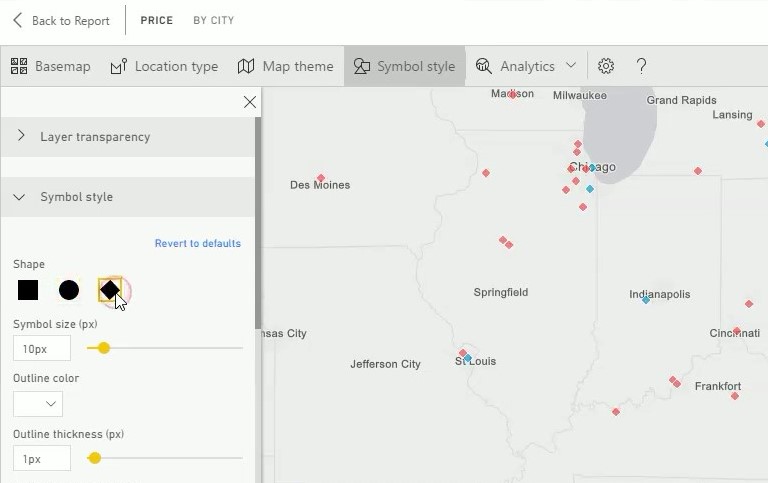
Task: Select the circle symbol shape
Action: point(69,290)
